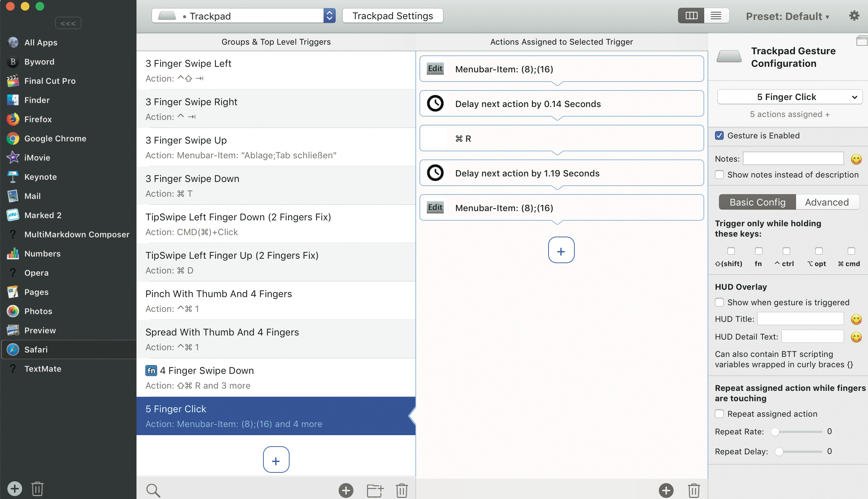868x499 pixels.
Task: Switch to the Advanced tab
Action: [x=827, y=202]
